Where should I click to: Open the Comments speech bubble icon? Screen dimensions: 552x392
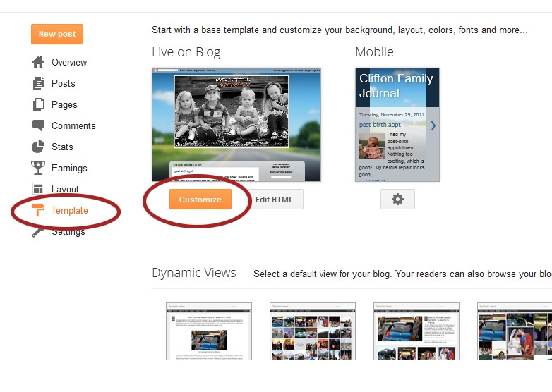[x=38, y=125]
